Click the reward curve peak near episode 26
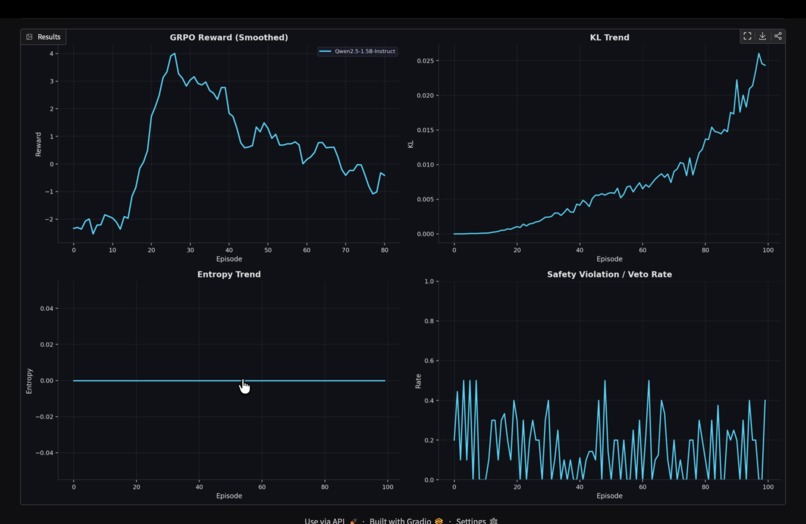The image size is (806, 524). point(174,53)
